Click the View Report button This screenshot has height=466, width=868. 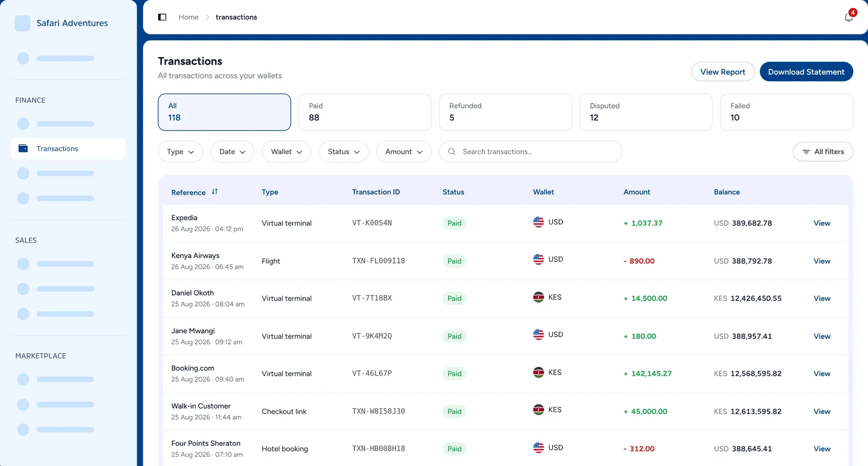[x=723, y=72]
